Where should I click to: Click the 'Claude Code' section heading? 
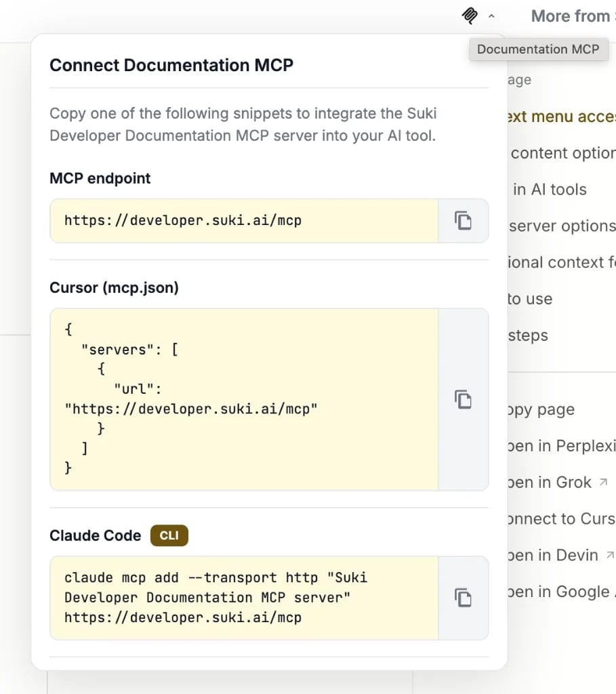[95, 535]
